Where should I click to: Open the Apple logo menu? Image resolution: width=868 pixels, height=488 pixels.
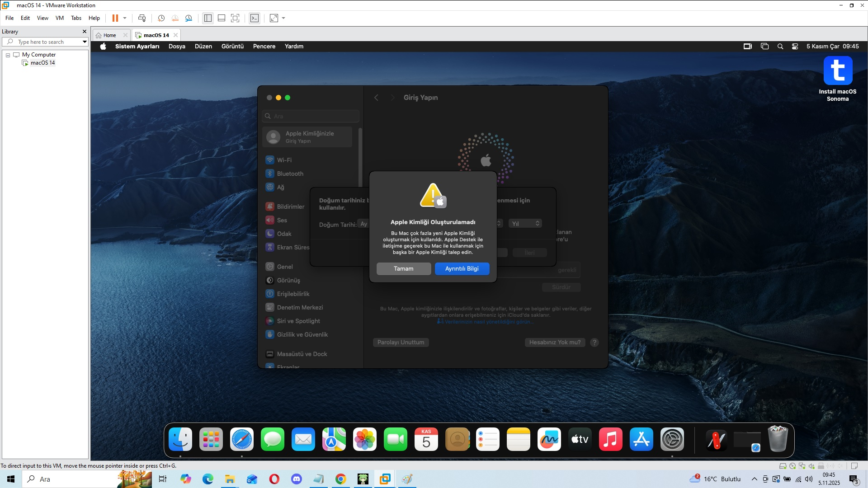click(x=103, y=46)
